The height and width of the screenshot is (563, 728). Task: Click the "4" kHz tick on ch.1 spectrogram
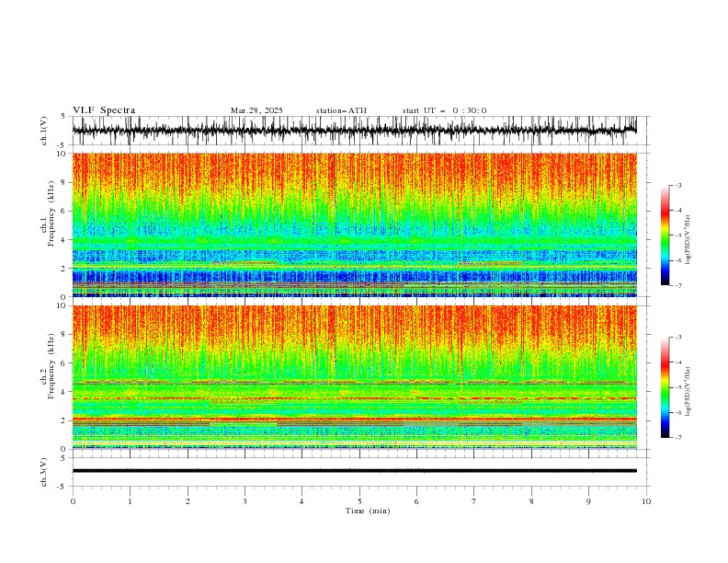[x=65, y=240]
